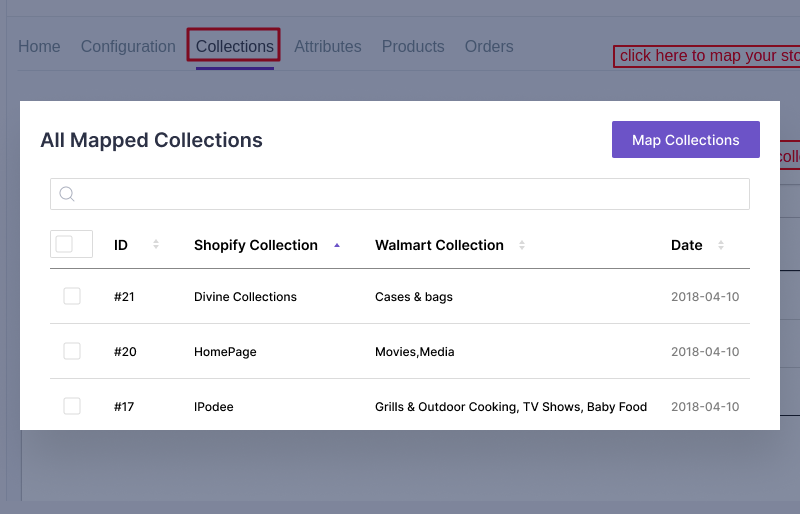The image size is (800, 514).
Task: Sort by ID column arrows
Action: coord(156,245)
